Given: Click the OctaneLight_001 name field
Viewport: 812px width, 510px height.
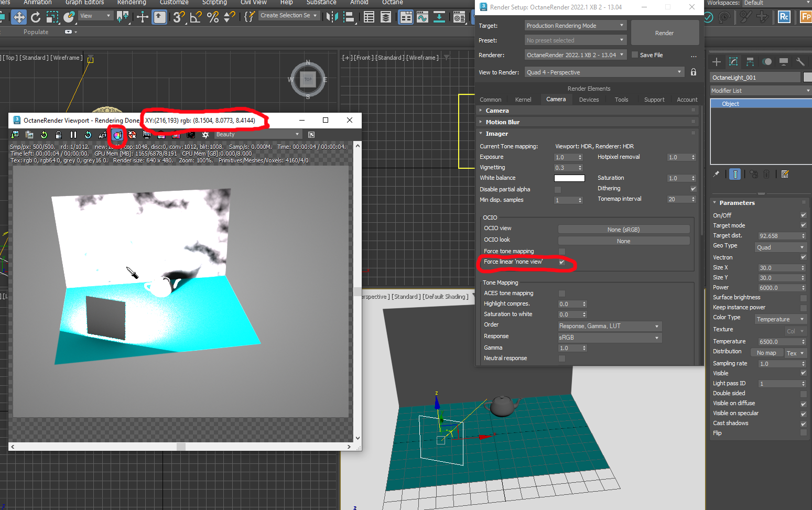Looking at the screenshot, I should coord(755,78).
